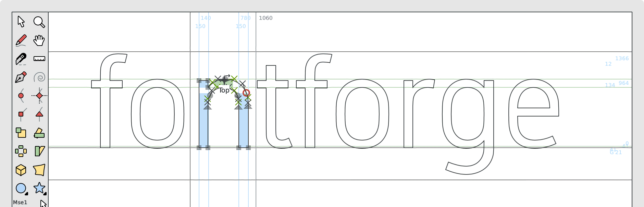Pick the Hand scroll tool
The height and width of the screenshot is (207, 644).
[39, 40]
